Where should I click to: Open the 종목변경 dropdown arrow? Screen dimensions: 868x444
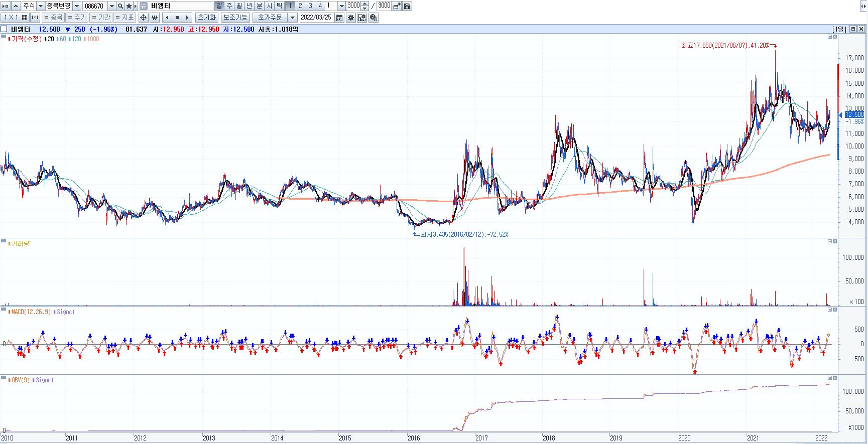(x=77, y=6)
